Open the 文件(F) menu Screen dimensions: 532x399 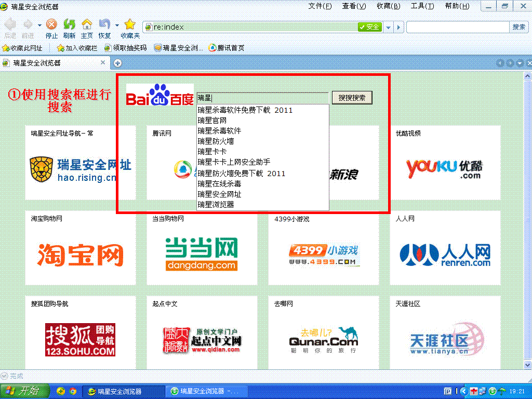click(x=320, y=6)
